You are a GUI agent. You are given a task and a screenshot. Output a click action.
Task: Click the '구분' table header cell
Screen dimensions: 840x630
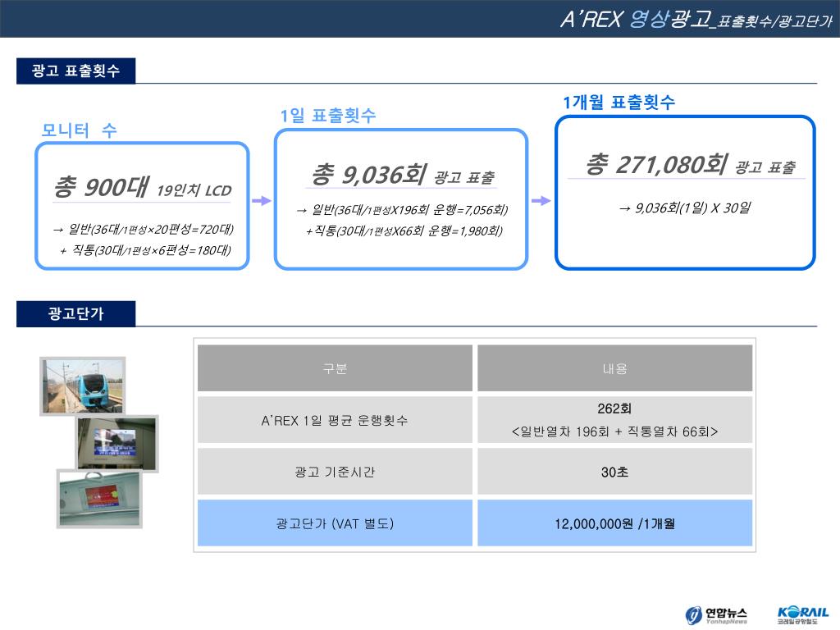(x=335, y=368)
